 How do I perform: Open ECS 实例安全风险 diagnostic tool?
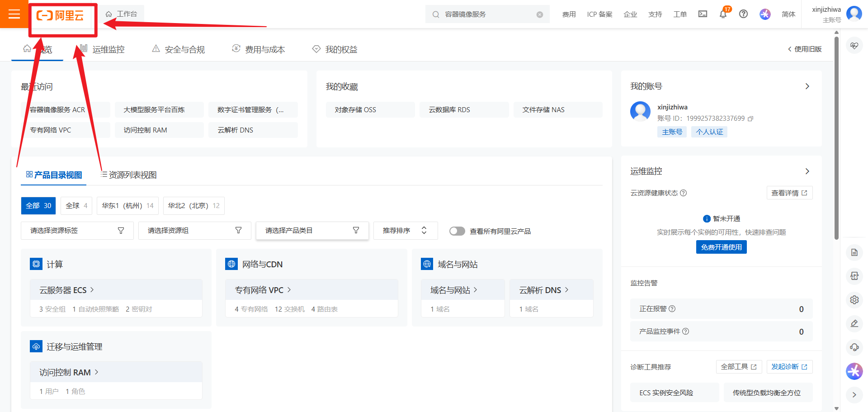coord(675,393)
